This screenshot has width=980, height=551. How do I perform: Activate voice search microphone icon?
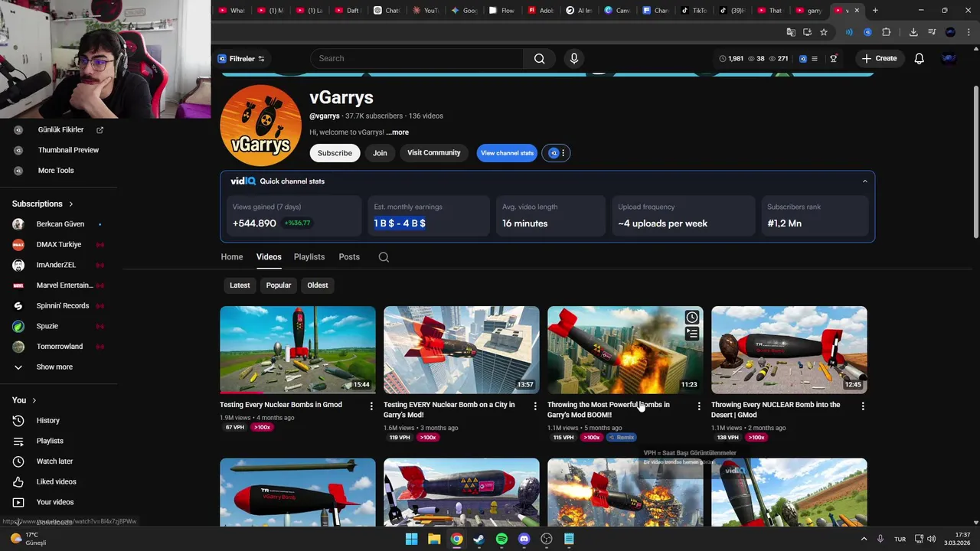tap(574, 58)
